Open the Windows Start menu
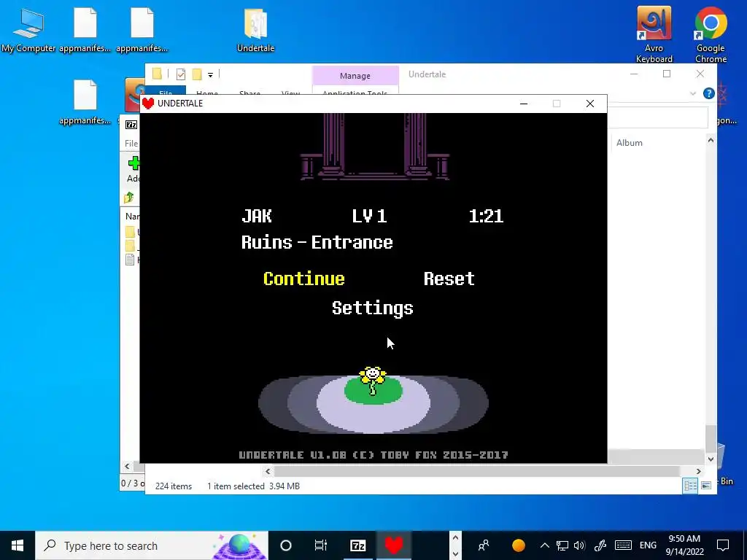 pos(18,545)
